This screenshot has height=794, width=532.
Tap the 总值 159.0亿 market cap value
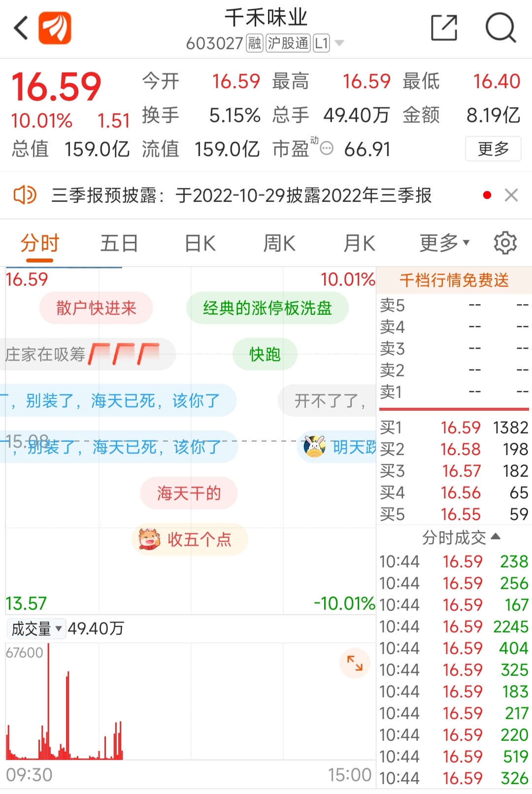pyautogui.click(x=97, y=149)
